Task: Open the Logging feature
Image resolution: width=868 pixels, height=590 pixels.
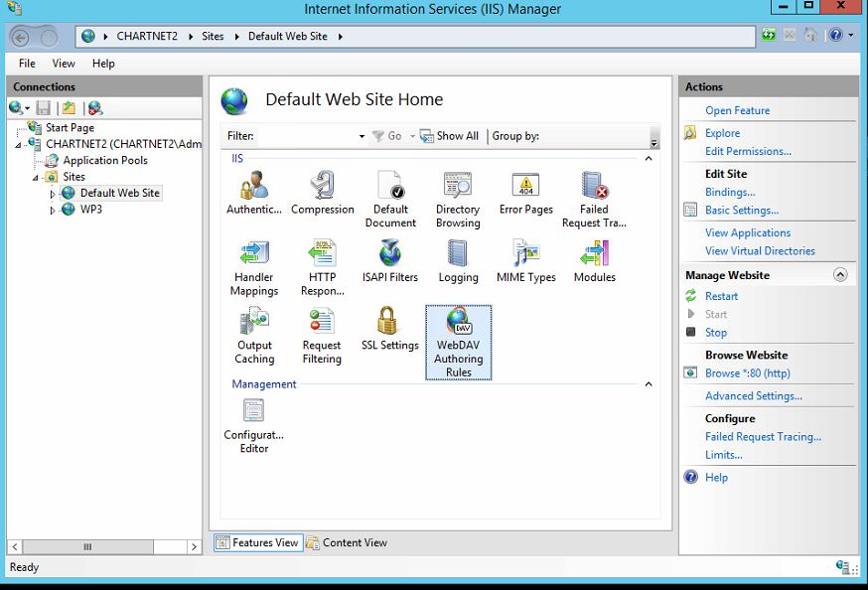Action: (458, 261)
